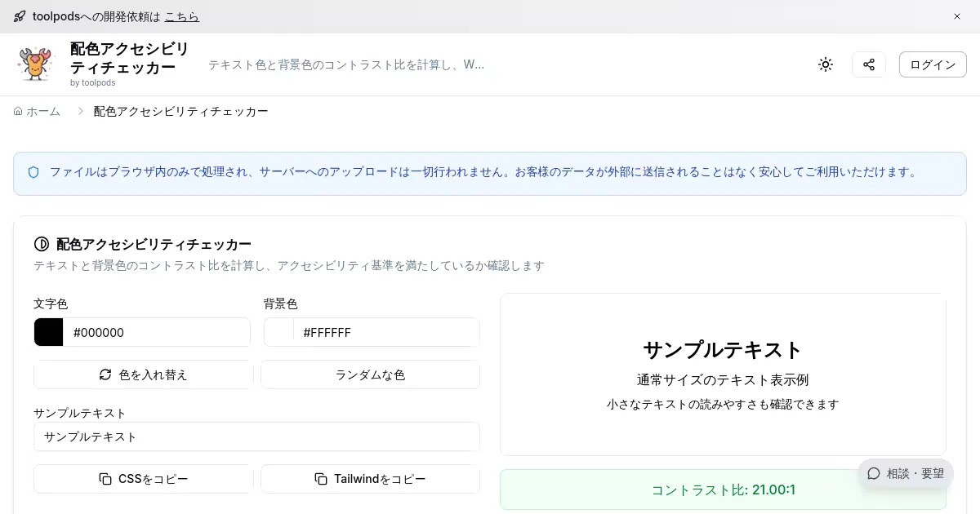The image size is (980, 514).
Task: Click the サンプルテキスト input field
Action: (x=256, y=436)
